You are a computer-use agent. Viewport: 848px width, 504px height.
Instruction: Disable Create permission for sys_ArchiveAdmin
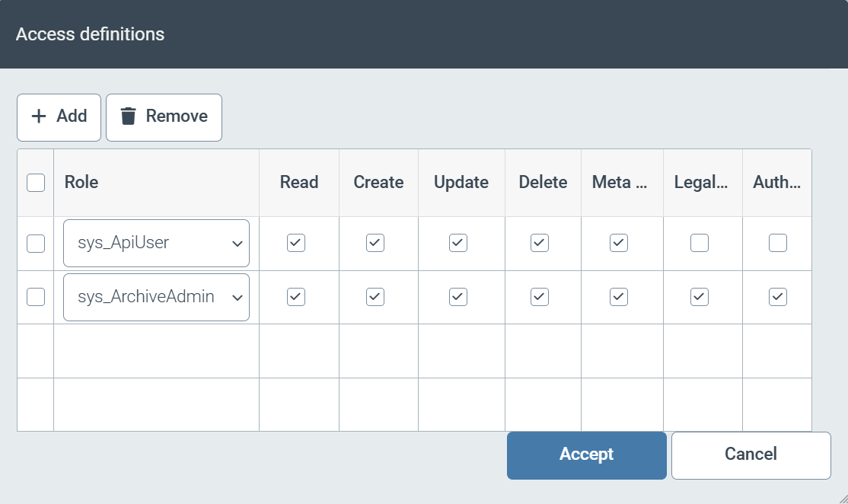click(x=375, y=297)
